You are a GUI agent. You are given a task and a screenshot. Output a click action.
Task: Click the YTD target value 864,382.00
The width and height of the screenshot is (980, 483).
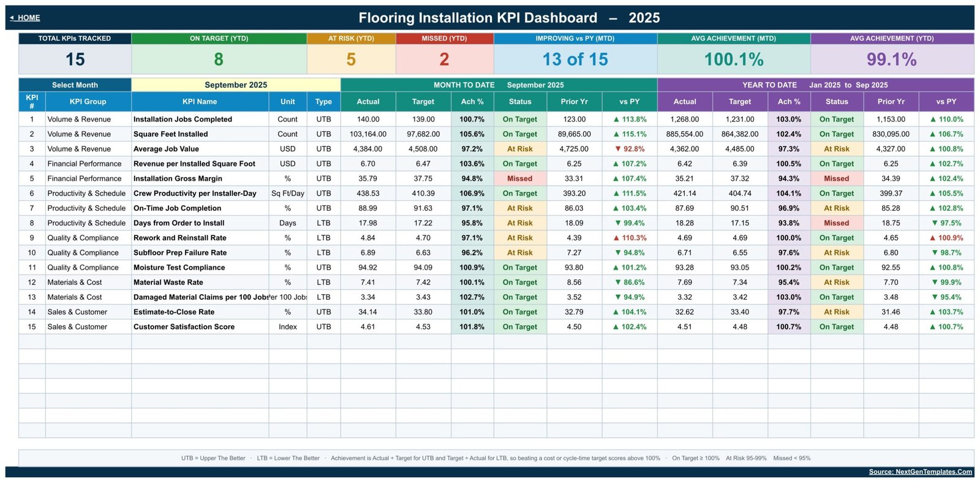[740, 134]
